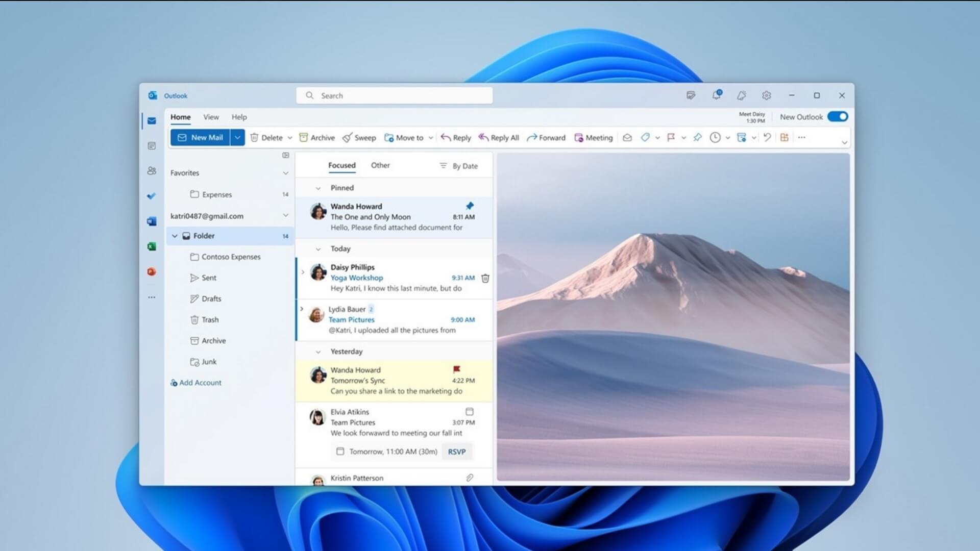The image size is (980, 551).
Task: Delete Daisy Phillips' Yoga Workshop email
Action: tap(485, 278)
